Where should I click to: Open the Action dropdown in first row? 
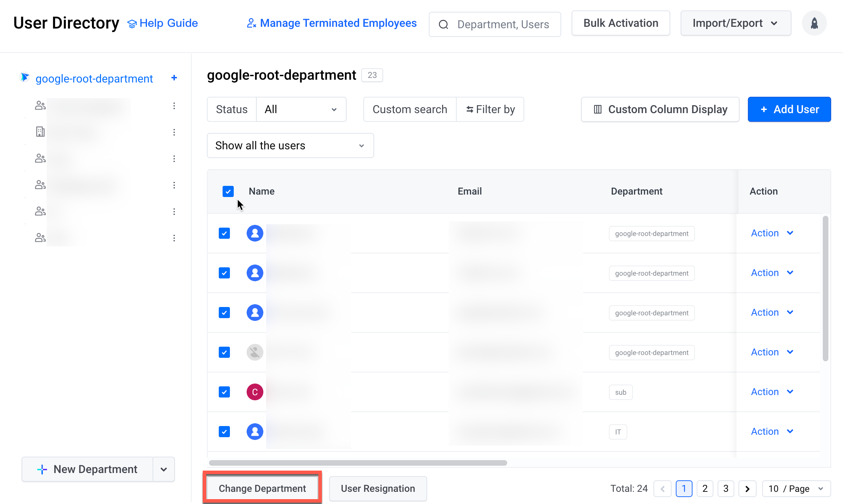pos(772,233)
